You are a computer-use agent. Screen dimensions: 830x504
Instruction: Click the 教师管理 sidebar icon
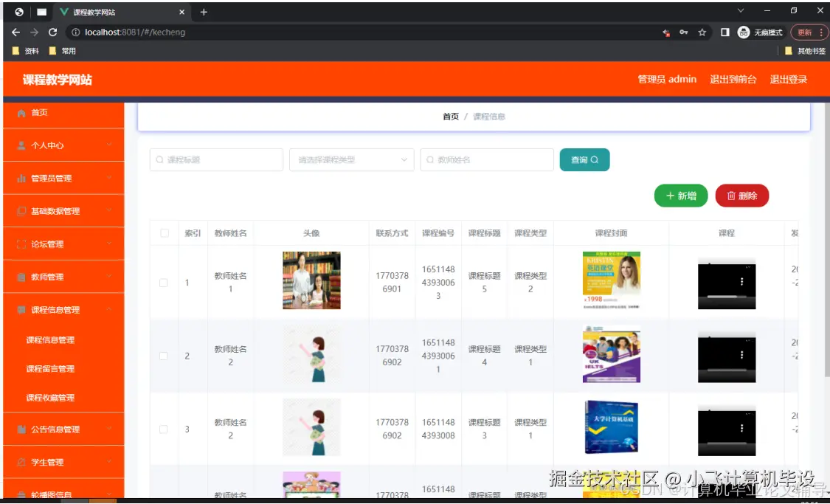point(22,277)
